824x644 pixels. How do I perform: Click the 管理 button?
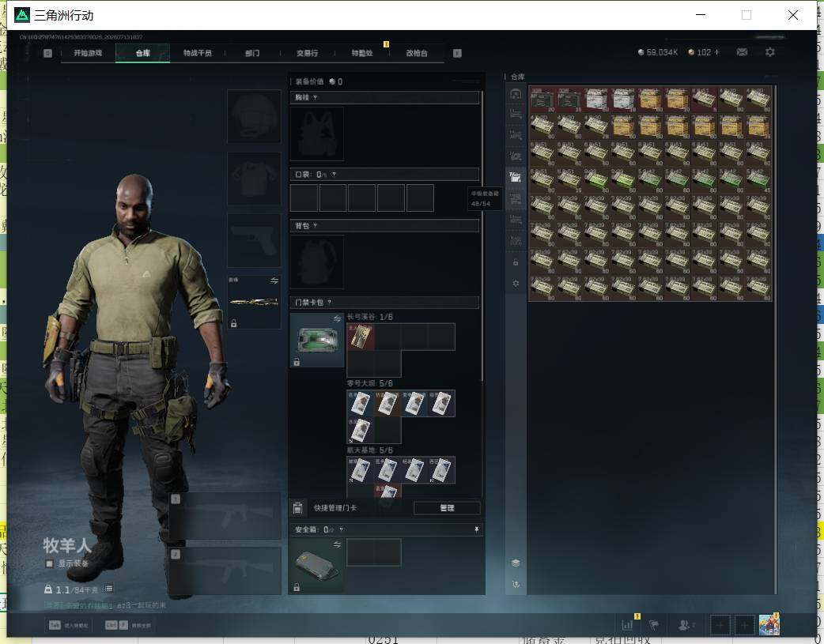click(448, 508)
